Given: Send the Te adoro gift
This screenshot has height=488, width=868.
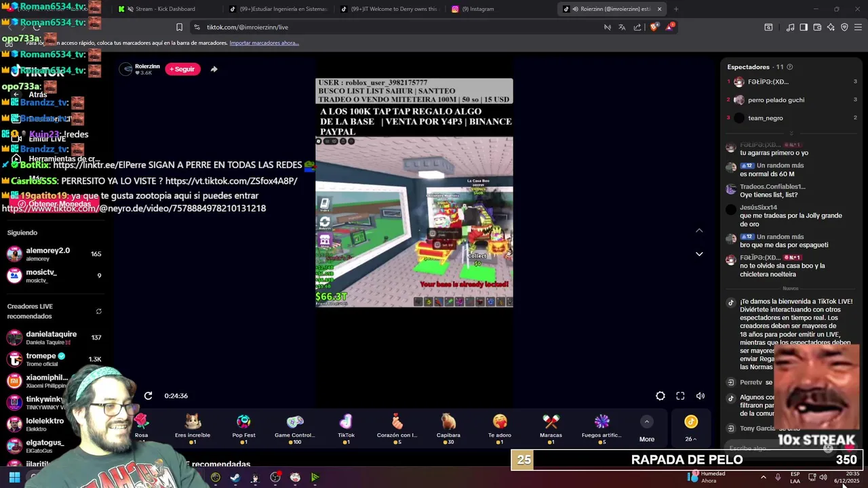Looking at the screenshot, I should pyautogui.click(x=500, y=428).
